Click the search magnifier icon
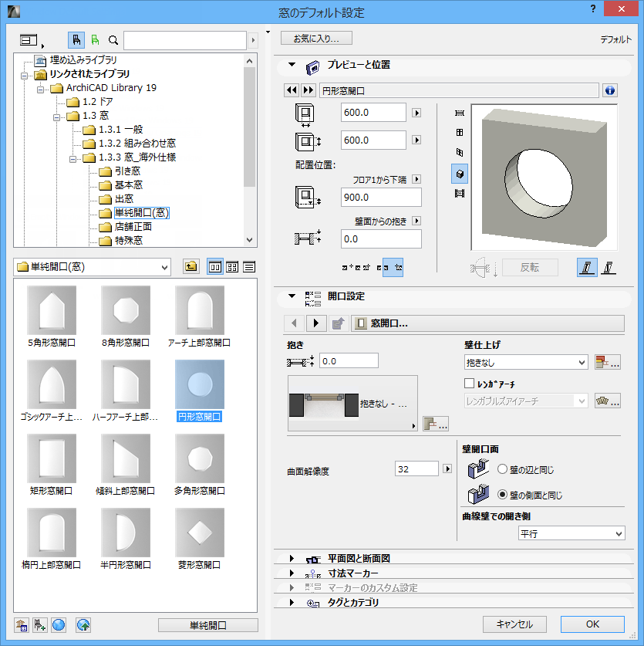Image resolution: width=644 pixels, height=646 pixels. click(113, 40)
